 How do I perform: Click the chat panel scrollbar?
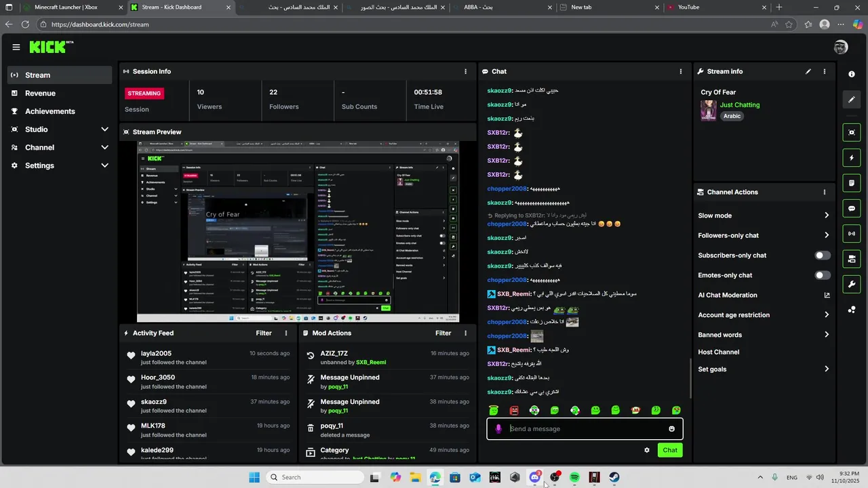(691, 378)
